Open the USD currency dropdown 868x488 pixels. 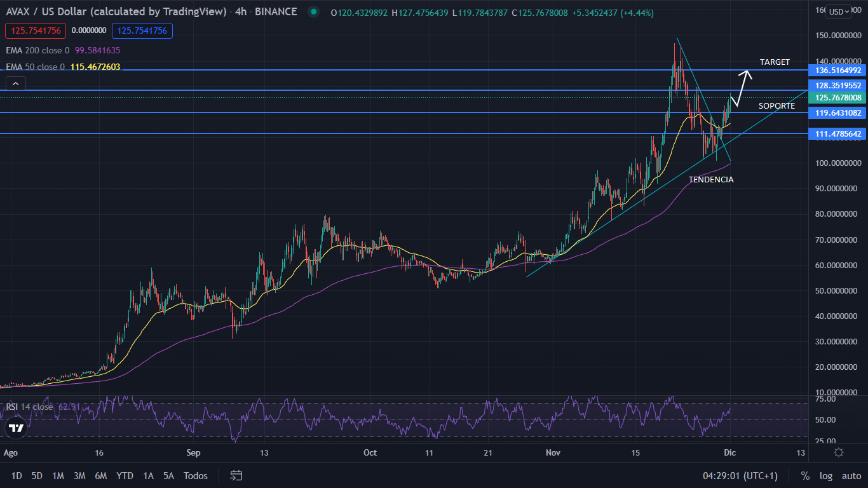click(837, 11)
